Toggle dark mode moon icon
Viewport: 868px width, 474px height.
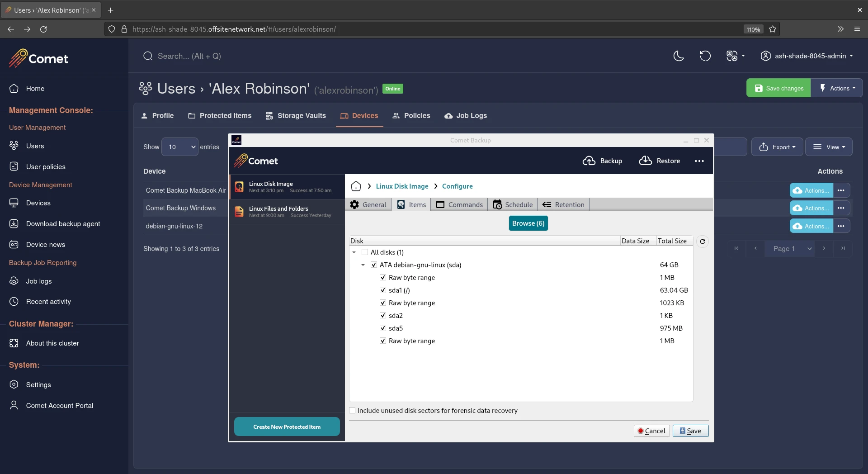coord(679,56)
